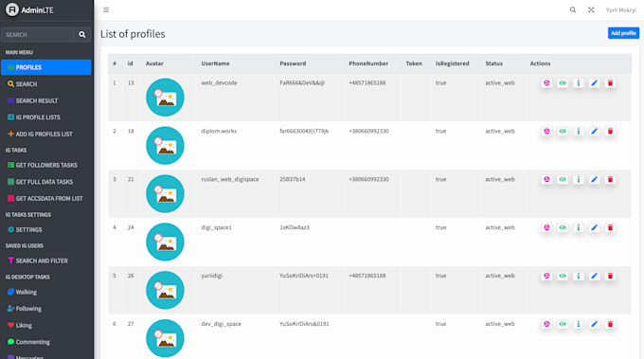This screenshot has width=644, height=359.
Task: Open info icon for digi_space1 profile
Action: (579, 227)
